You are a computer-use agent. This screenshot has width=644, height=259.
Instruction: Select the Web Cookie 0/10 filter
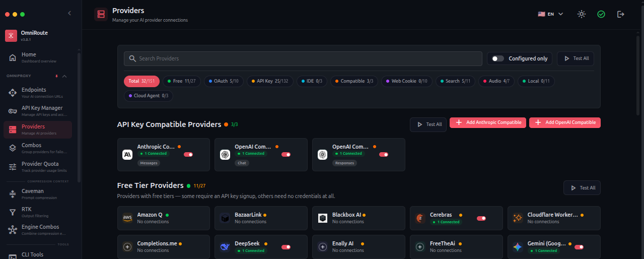click(406, 81)
